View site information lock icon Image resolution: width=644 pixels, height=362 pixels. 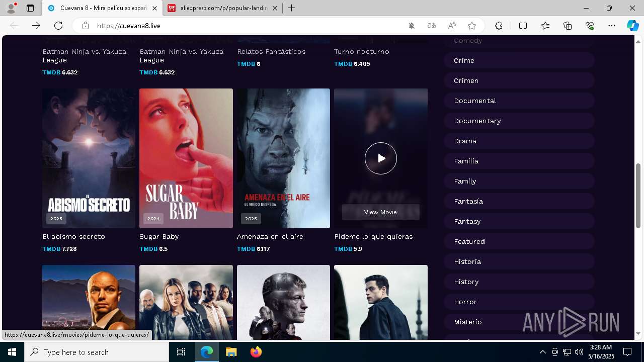click(86, 26)
